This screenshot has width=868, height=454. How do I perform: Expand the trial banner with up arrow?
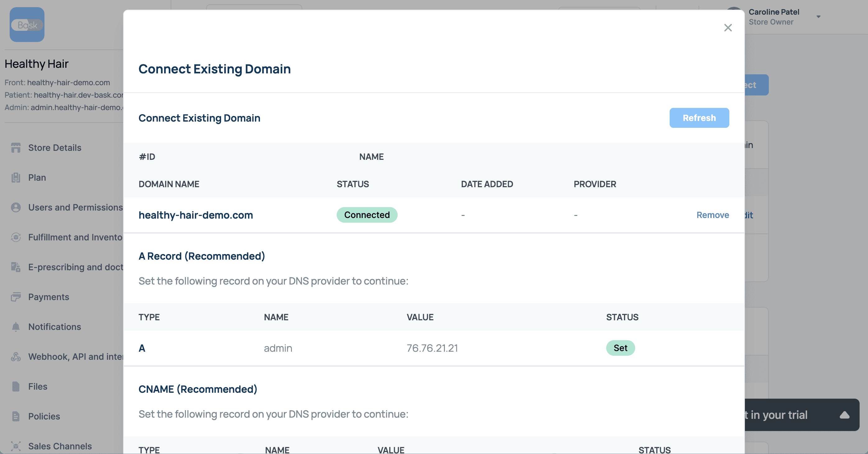(x=844, y=415)
